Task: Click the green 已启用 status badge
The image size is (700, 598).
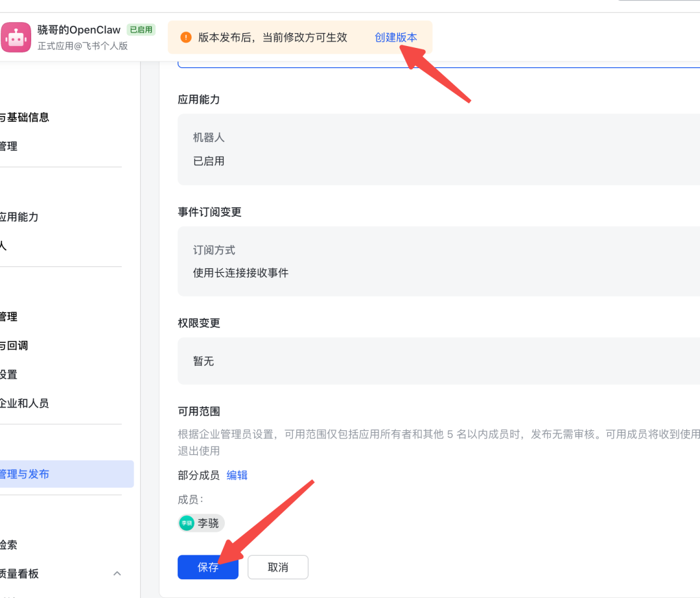Action: coord(140,29)
